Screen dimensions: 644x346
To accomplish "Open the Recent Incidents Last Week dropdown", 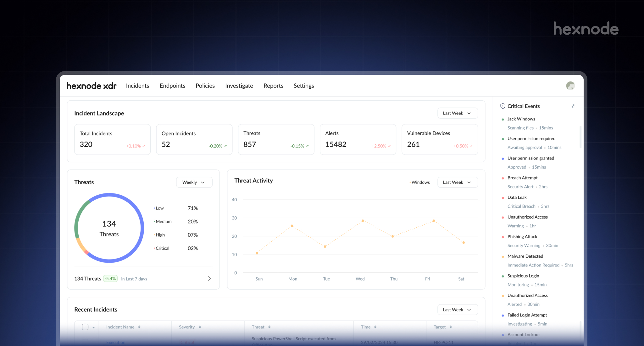I will [458, 310].
